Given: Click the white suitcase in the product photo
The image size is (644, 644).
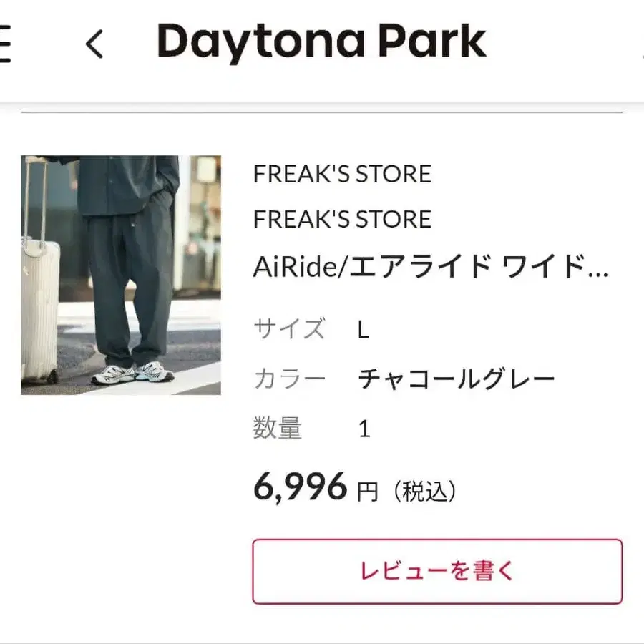Looking at the screenshot, I should coord(39,288).
